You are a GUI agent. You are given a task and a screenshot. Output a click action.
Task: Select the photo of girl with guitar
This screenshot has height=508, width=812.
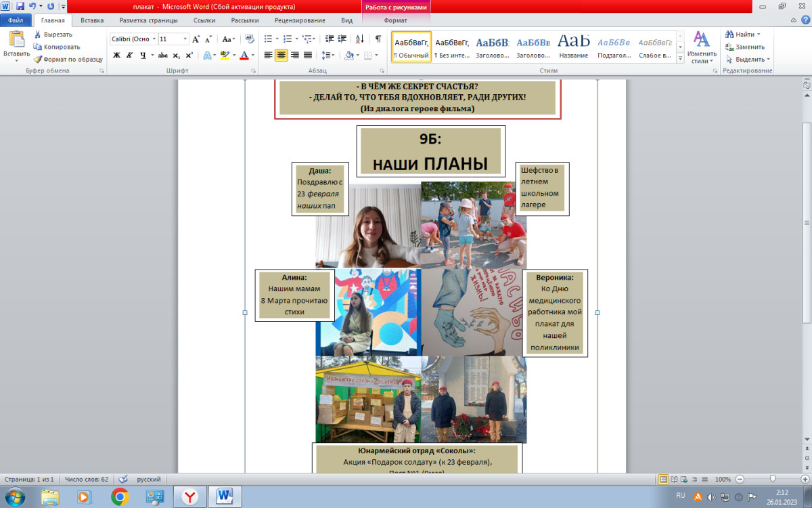click(x=368, y=225)
